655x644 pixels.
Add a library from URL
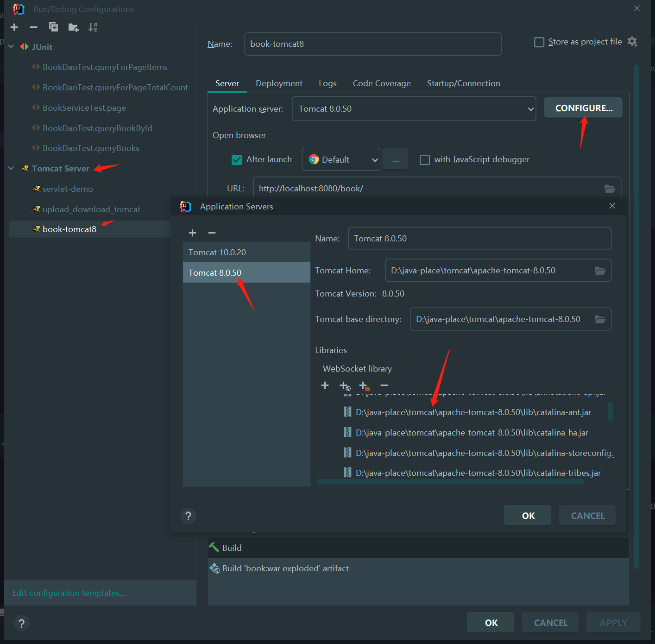(345, 386)
